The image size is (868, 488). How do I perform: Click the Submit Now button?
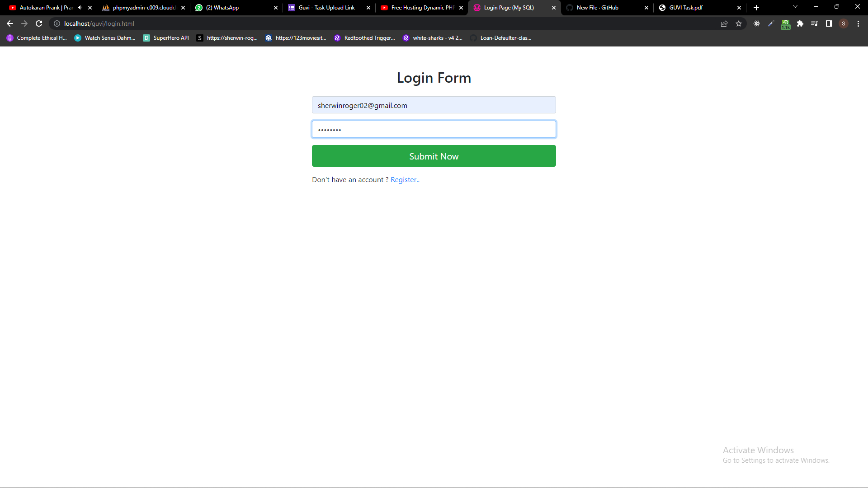click(434, 156)
